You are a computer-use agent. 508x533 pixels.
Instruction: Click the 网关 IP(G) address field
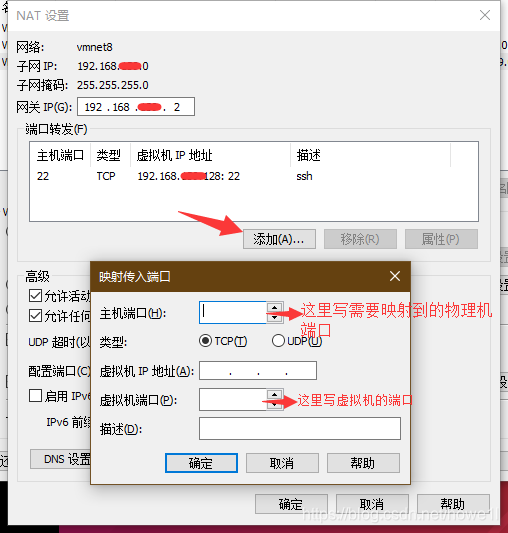click(x=136, y=107)
